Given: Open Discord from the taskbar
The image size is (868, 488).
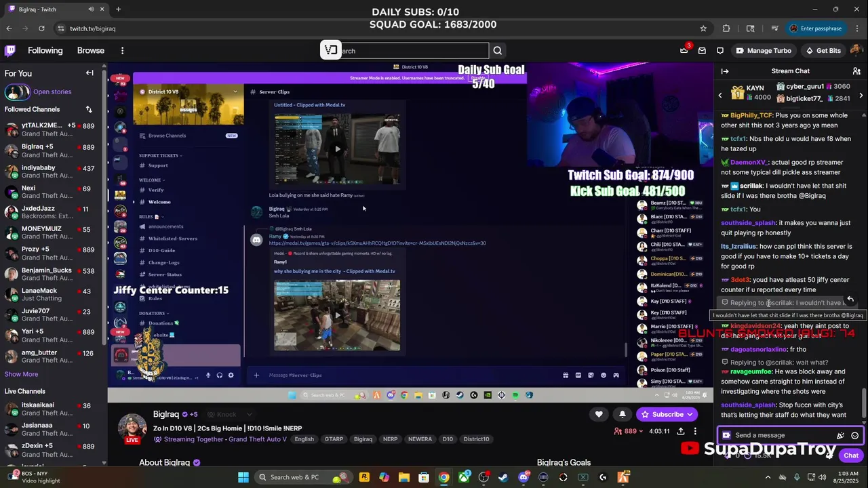Looking at the screenshot, I should (x=523, y=477).
